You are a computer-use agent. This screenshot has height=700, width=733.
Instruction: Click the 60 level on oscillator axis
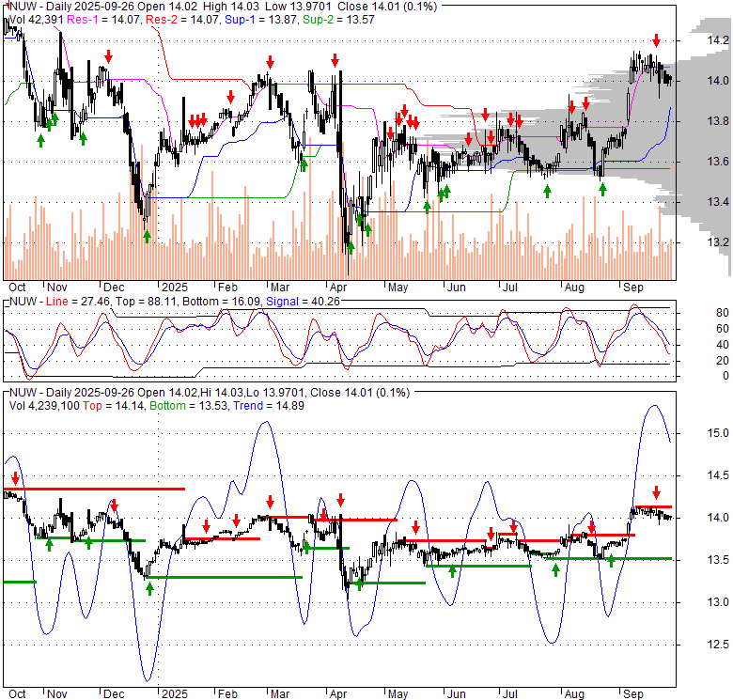point(723,329)
